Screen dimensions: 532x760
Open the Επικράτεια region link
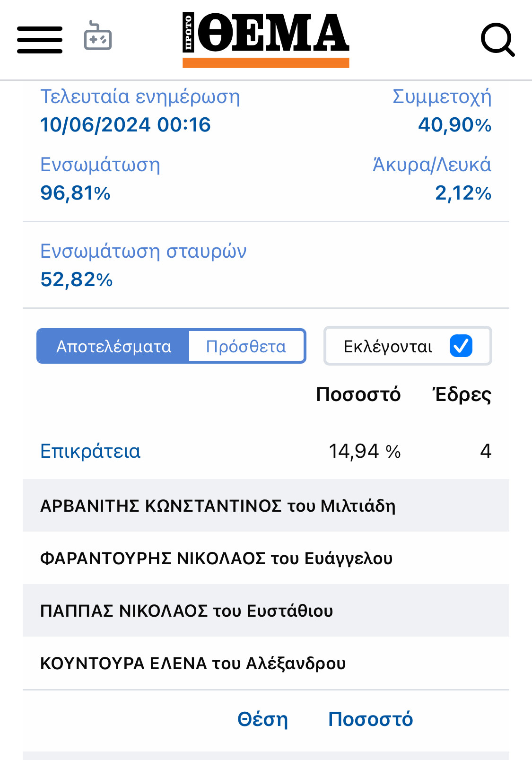(x=90, y=451)
